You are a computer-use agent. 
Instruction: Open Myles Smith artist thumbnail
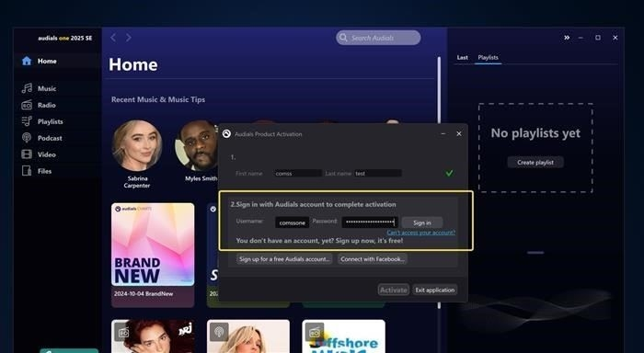click(197, 146)
